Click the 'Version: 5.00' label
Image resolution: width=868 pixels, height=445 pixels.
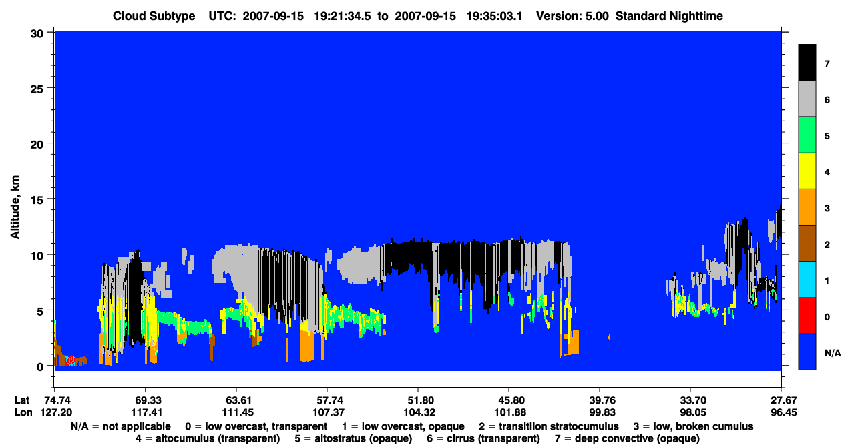pyautogui.click(x=572, y=16)
